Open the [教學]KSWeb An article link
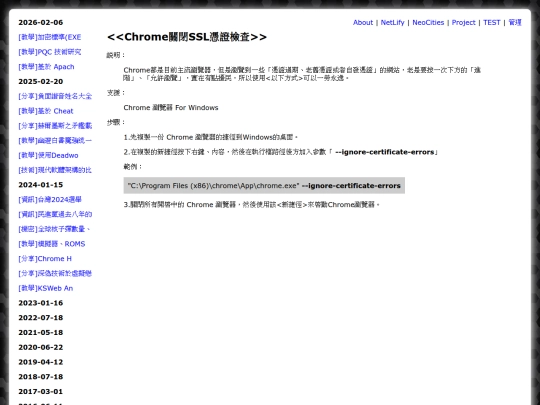The width and height of the screenshot is (540, 405). [x=45, y=288]
